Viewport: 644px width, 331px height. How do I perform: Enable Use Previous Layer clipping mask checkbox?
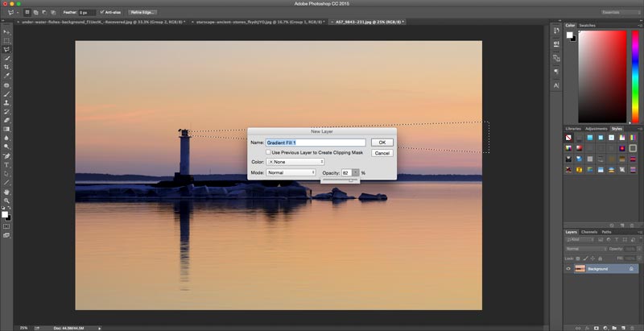coord(268,152)
